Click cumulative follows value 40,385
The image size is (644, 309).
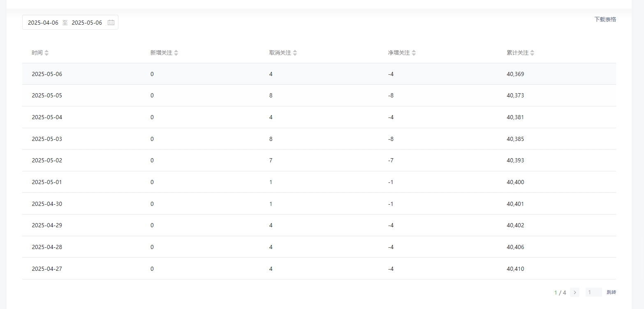tap(515, 139)
